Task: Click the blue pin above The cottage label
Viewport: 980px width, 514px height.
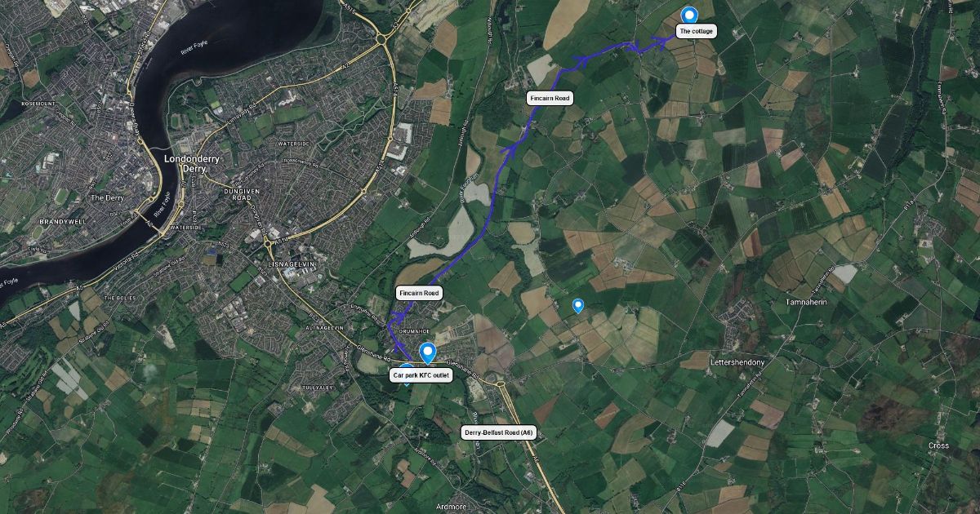Action: (690, 15)
